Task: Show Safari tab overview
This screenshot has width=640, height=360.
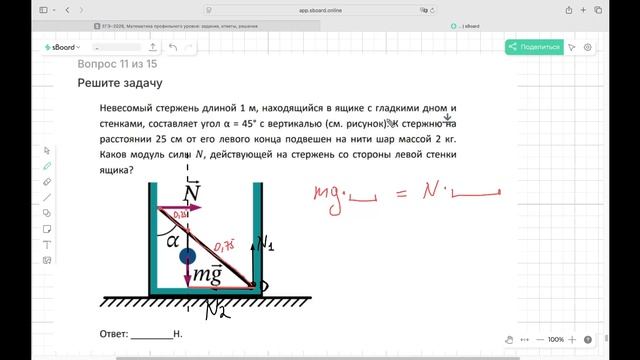Action: pos(598,10)
